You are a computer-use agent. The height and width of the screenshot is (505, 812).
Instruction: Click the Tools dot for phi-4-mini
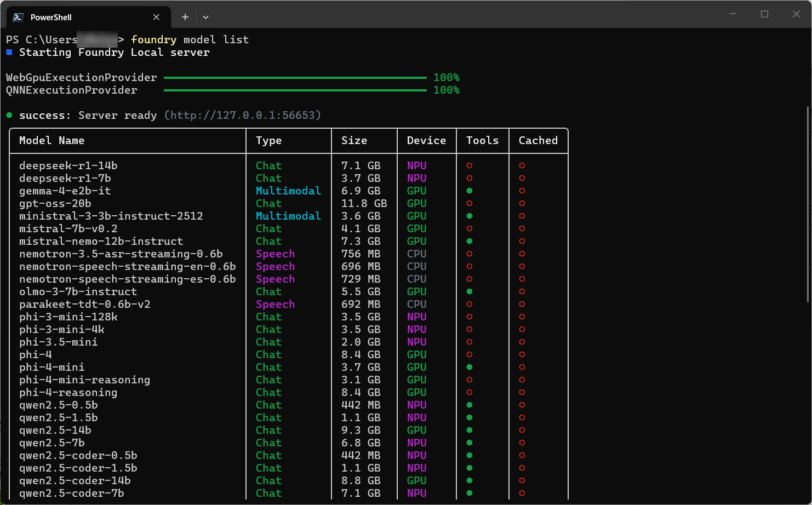470,367
